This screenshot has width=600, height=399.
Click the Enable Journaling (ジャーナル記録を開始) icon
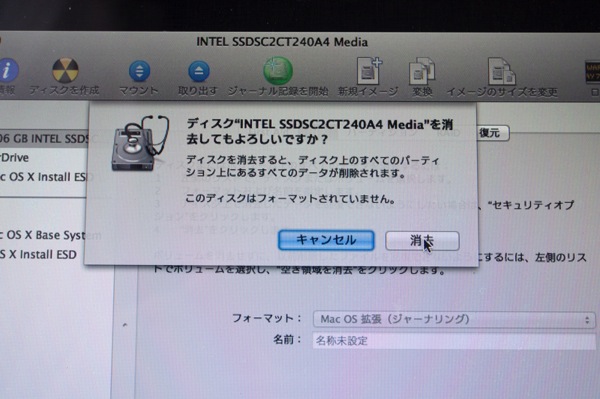(x=278, y=70)
